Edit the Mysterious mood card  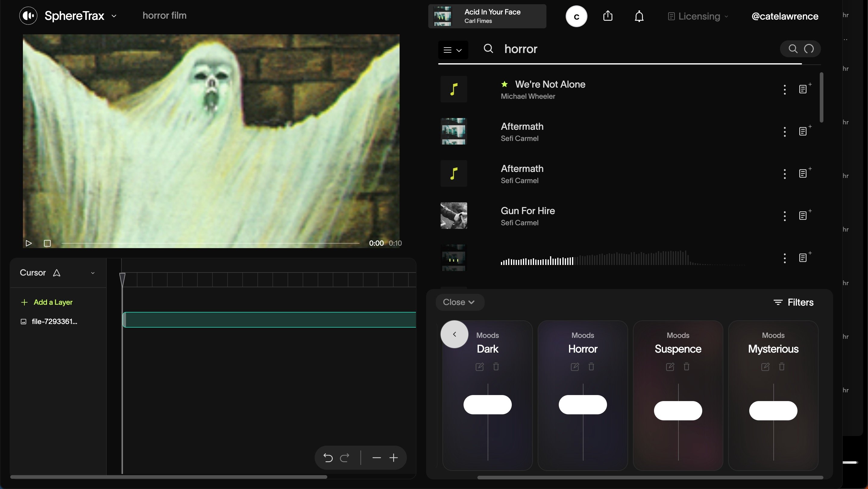(765, 366)
